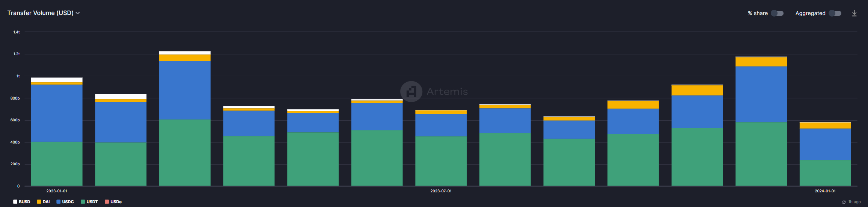
Task: Select the 2023-01-01 bar's white BUSD segment
Action: click(x=57, y=80)
